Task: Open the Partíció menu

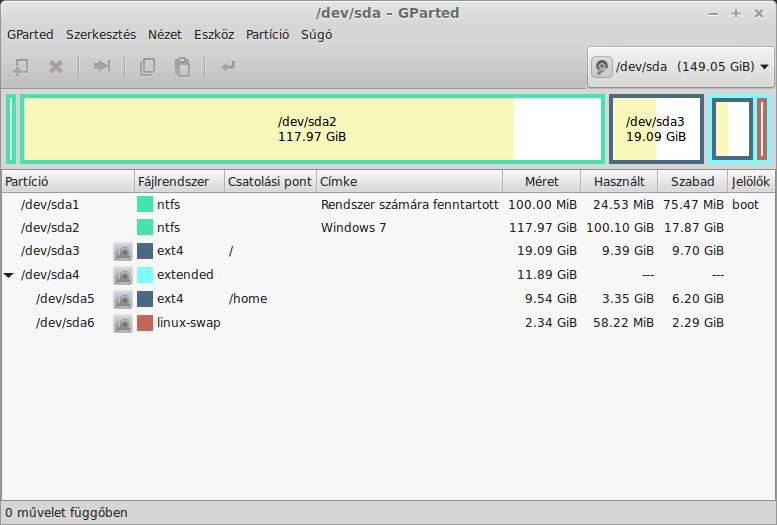Action: pos(268,35)
